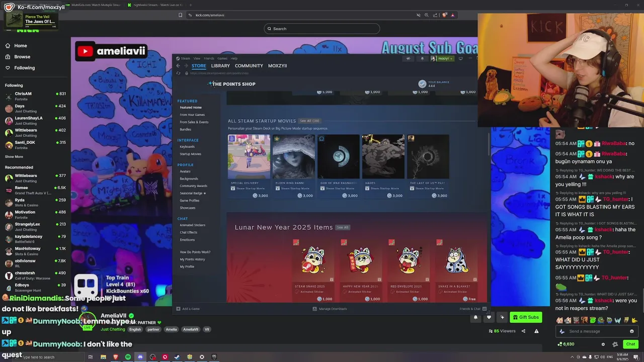Select God of War Ragnarok movie
Viewport: 644px width, 362px height.
point(338,156)
